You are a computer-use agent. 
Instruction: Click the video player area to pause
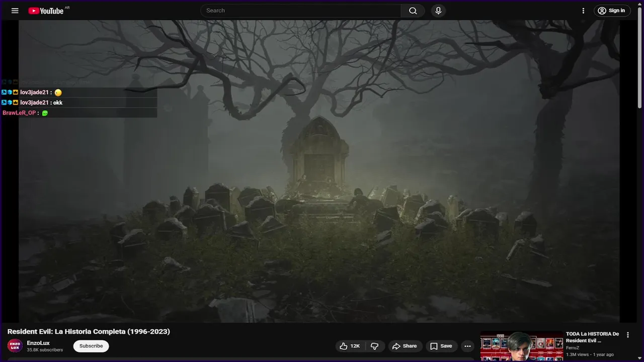click(x=319, y=171)
